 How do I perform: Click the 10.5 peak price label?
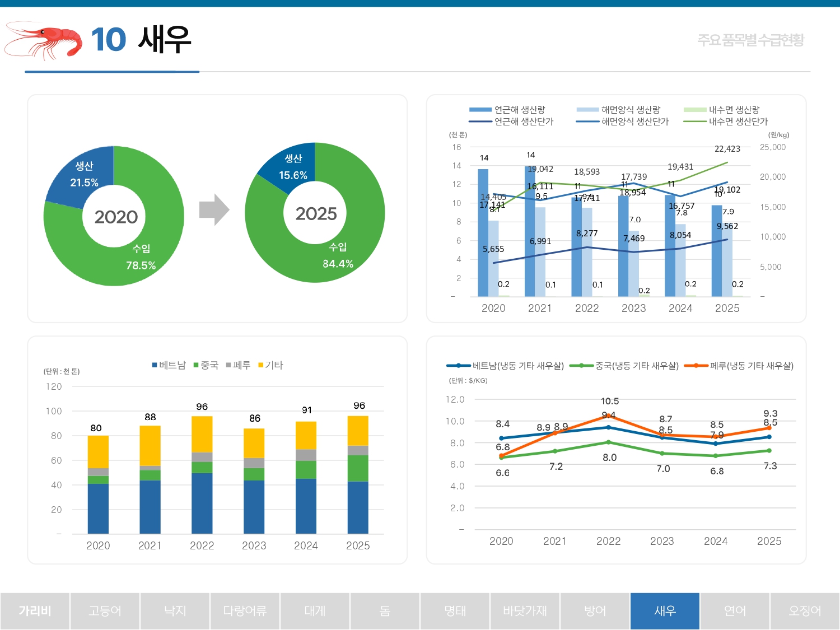coord(610,402)
